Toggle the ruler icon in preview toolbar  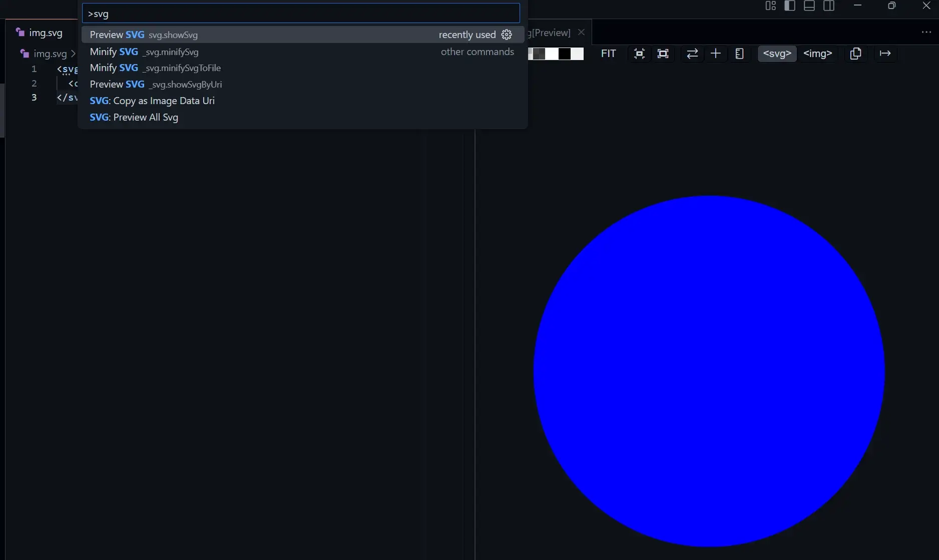739,54
